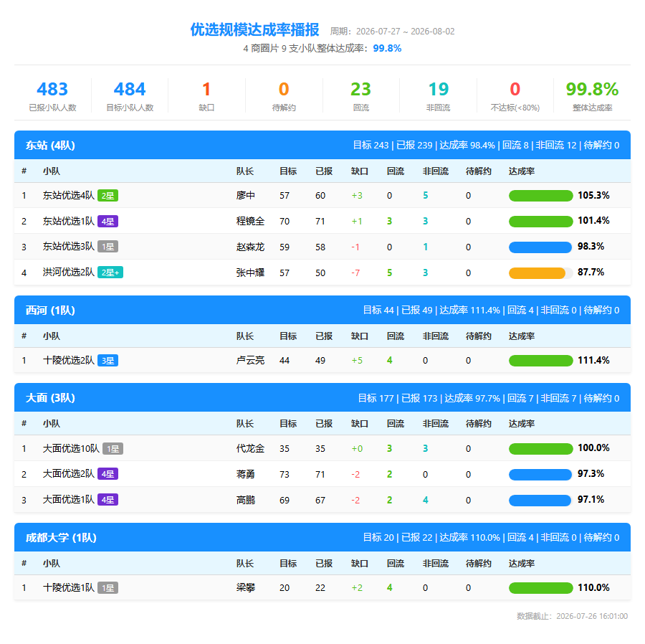Select the 成都大学 (1队) section header
645x644 pixels.
pyautogui.click(x=322, y=537)
